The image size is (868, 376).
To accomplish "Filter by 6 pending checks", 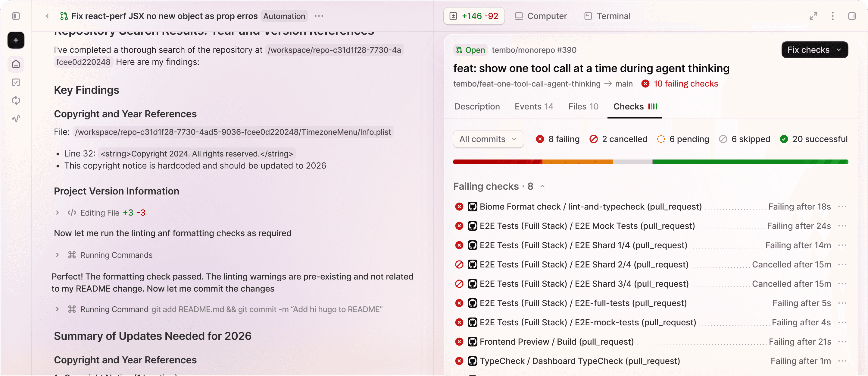I will click(x=683, y=139).
